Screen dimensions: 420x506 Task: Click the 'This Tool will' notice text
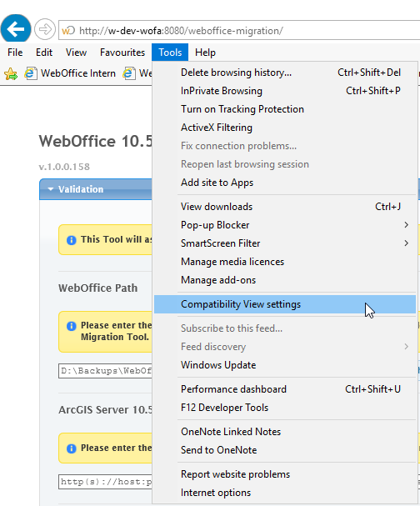click(x=116, y=239)
